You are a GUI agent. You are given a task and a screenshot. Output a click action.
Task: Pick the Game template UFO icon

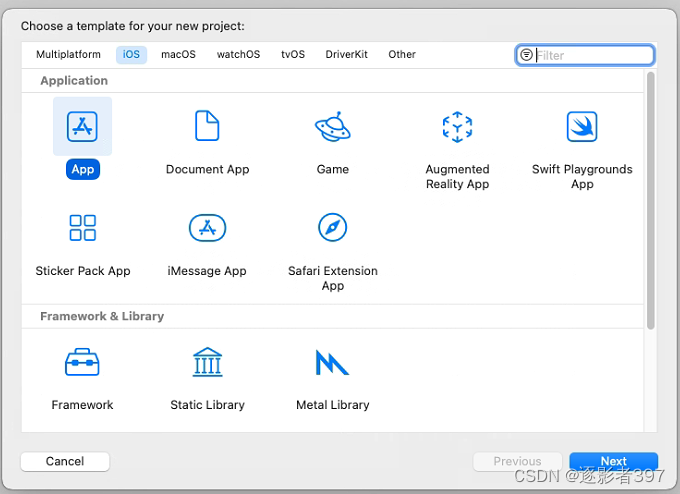(x=333, y=126)
